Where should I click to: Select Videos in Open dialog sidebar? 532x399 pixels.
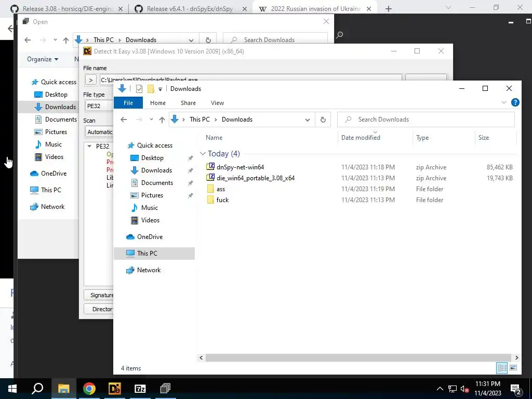(x=54, y=157)
